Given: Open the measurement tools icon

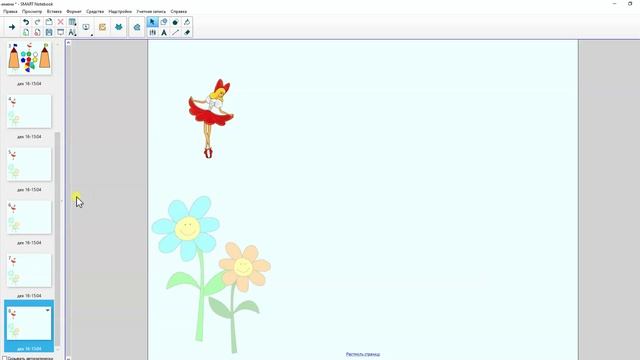Looking at the screenshot, I should [72, 32].
